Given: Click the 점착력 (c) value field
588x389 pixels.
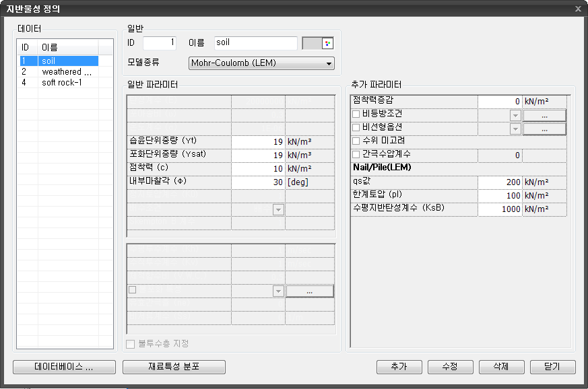Looking at the screenshot, I should (x=258, y=168).
